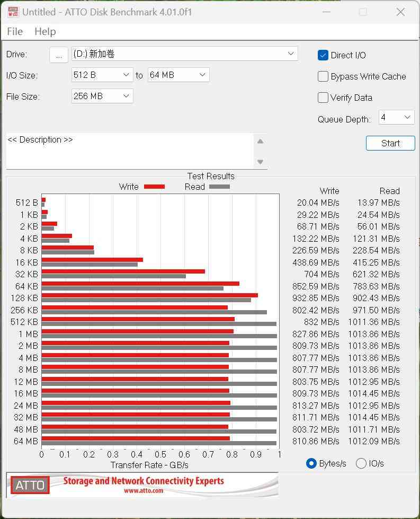
Task: Click the ATTO logo in the banner
Action: (x=30, y=485)
